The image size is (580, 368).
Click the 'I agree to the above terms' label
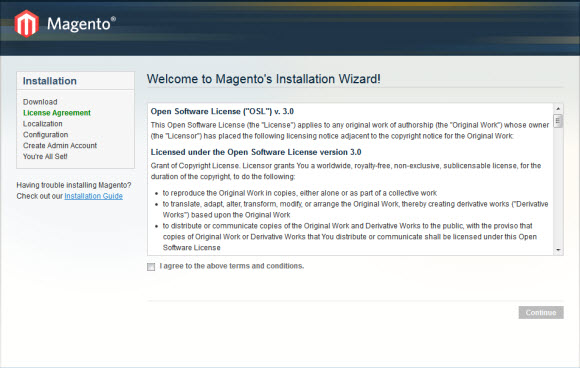[232, 266]
